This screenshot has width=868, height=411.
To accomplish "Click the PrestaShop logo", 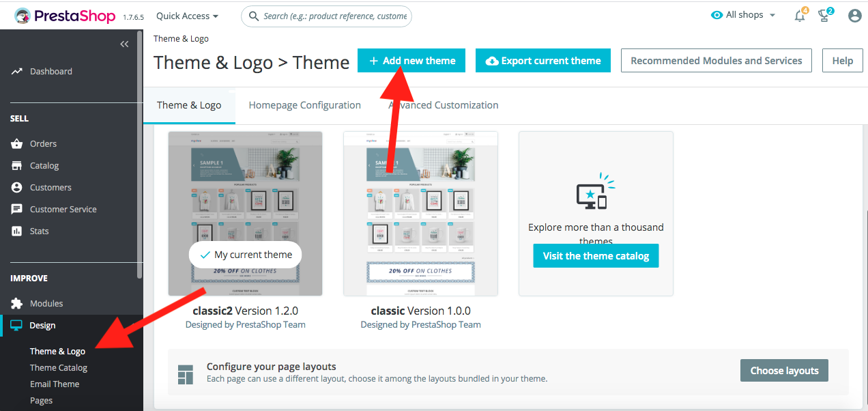I will point(65,15).
